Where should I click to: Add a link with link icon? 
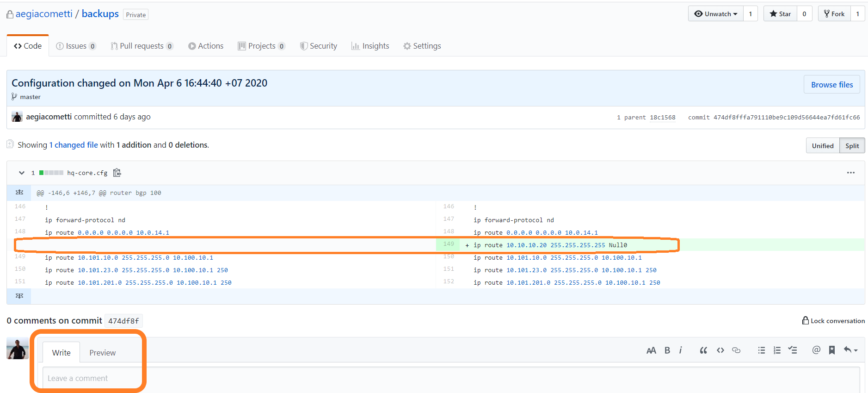point(736,350)
